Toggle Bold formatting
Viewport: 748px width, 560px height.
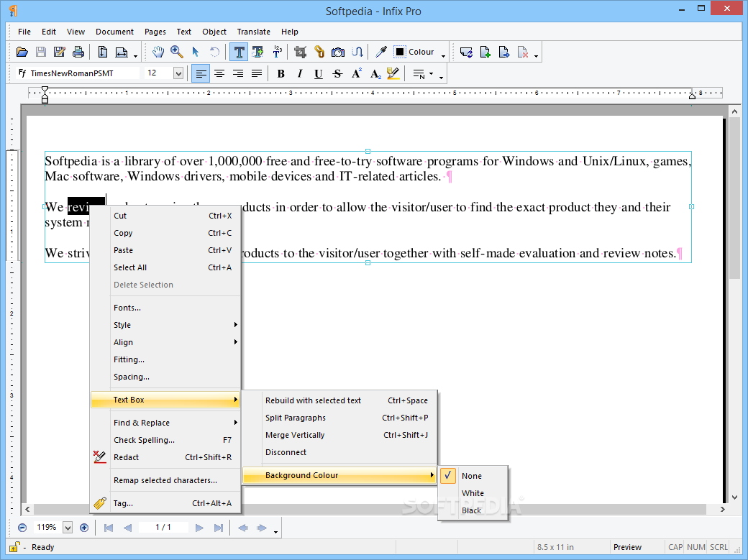coord(281,74)
